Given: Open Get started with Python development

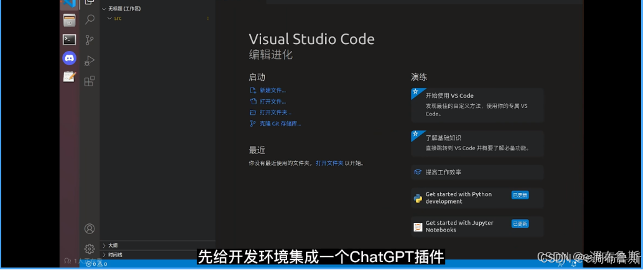Looking at the screenshot, I should click(477, 198).
